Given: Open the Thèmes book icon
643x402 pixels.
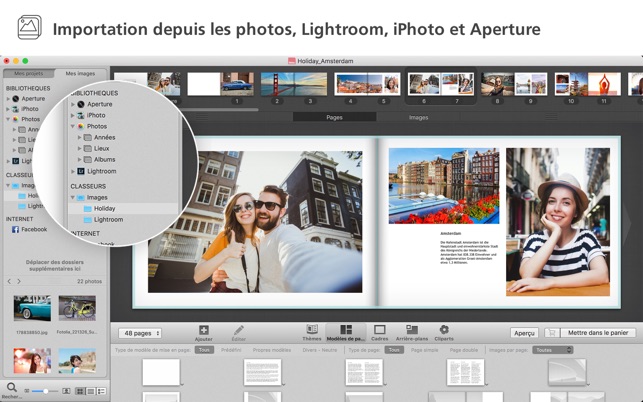Looking at the screenshot, I should coord(312,329).
